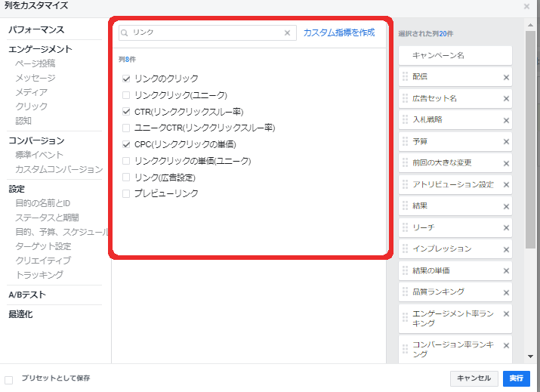Select カスタムコンバージョン subcategory
540x392 pixels.
(59, 169)
